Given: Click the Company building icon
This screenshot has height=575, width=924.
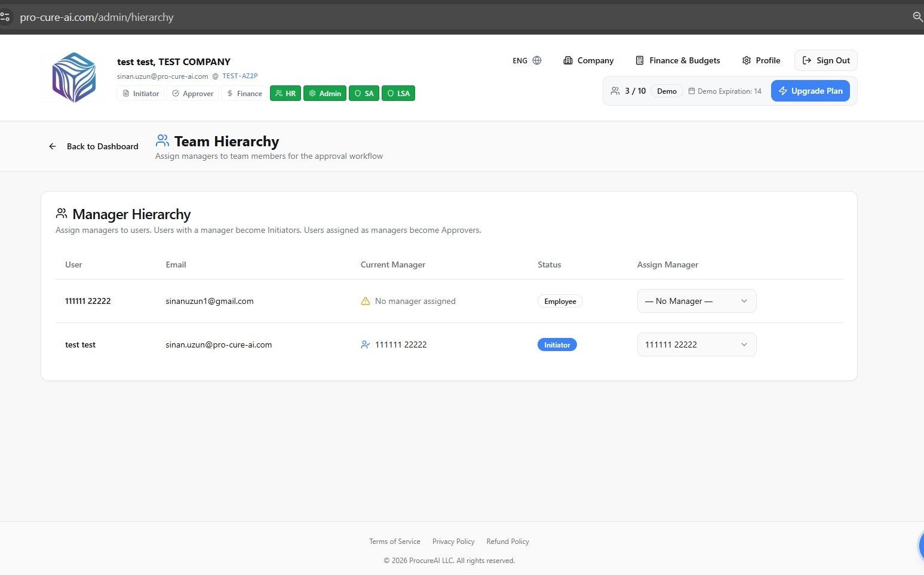Looking at the screenshot, I should (568, 60).
